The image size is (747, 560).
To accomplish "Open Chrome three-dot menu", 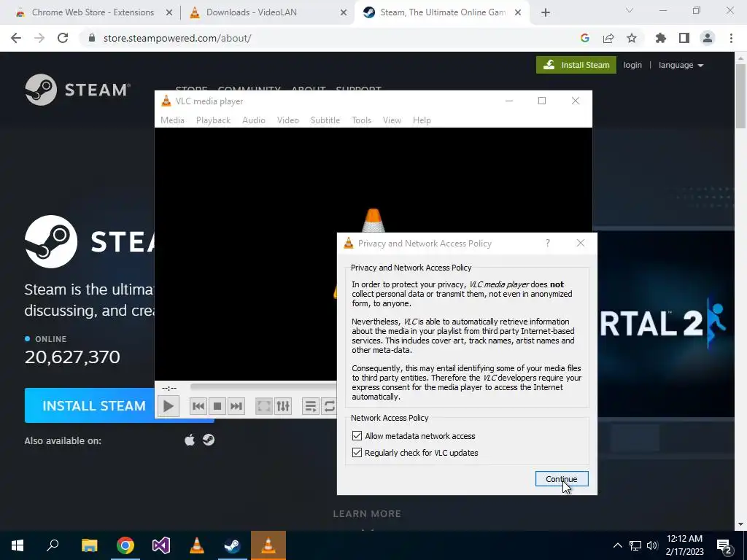I will point(731,38).
